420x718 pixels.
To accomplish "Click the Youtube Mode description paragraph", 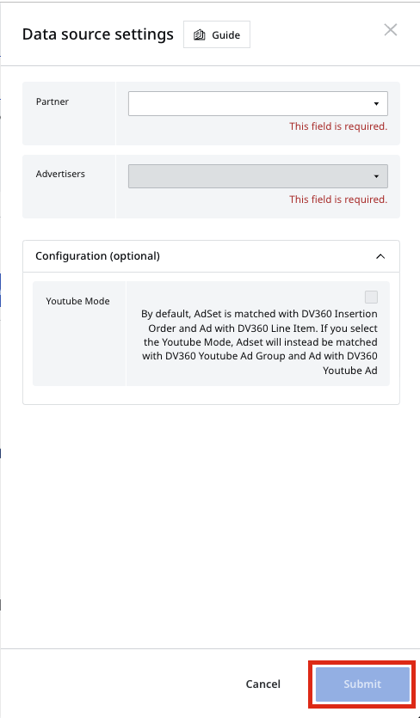I will tap(259, 342).
